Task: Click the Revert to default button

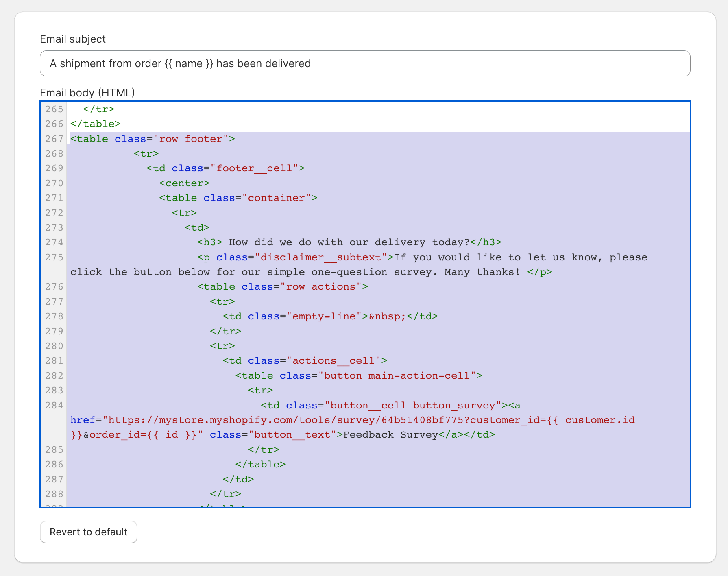Action: point(89,532)
